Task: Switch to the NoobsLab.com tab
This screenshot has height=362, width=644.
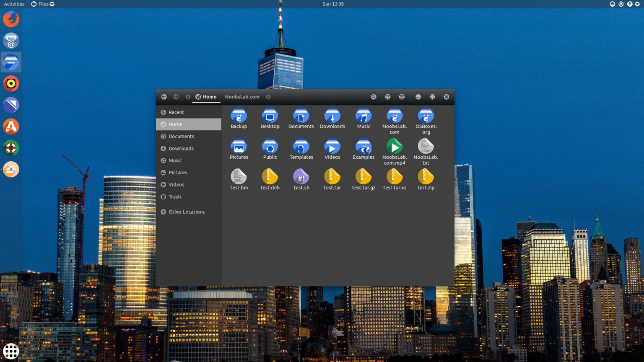Action: point(242,97)
